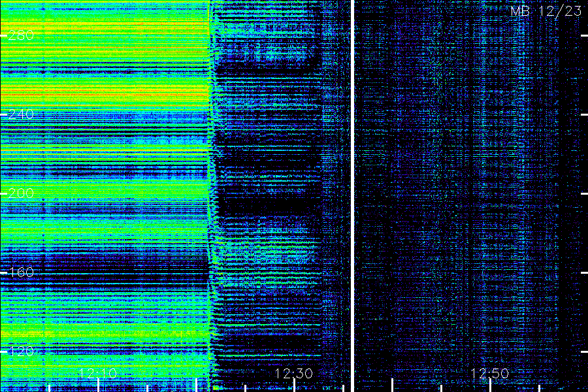588x392 pixels.
Task: Click the MB 12/23 date label
Action: 546,11
